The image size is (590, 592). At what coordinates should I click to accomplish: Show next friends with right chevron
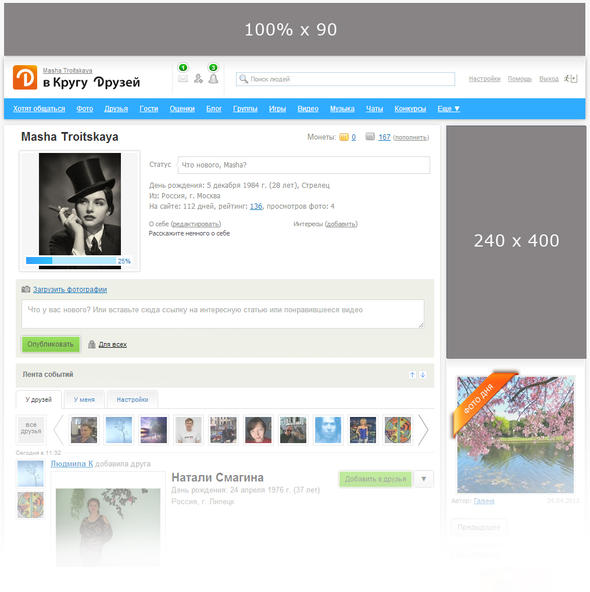(x=424, y=430)
